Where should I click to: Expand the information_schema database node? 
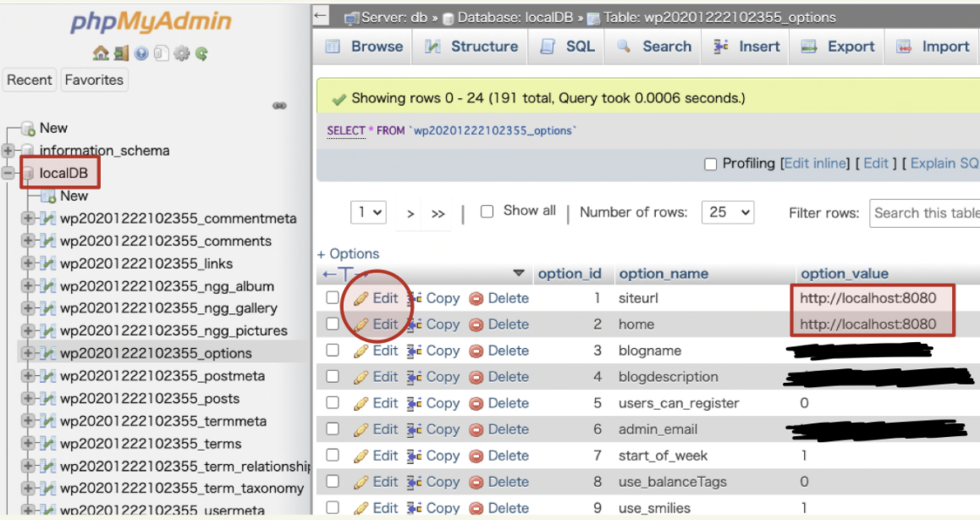pyautogui.click(x=8, y=150)
